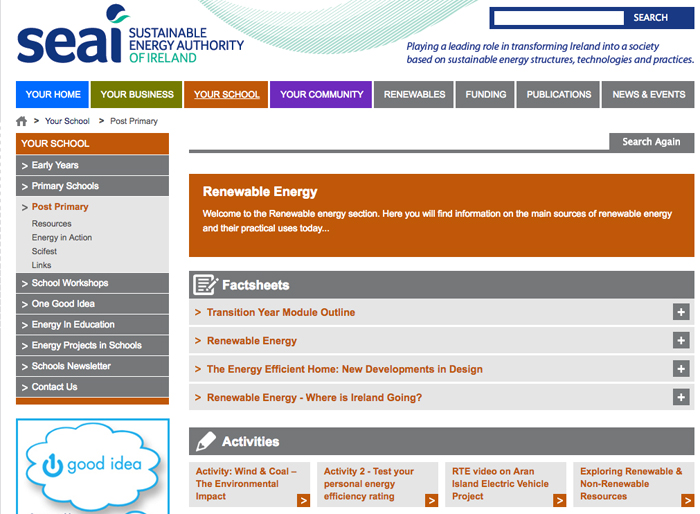
Task: Open Activity 2 energy rating arrow icon
Action: 431,500
